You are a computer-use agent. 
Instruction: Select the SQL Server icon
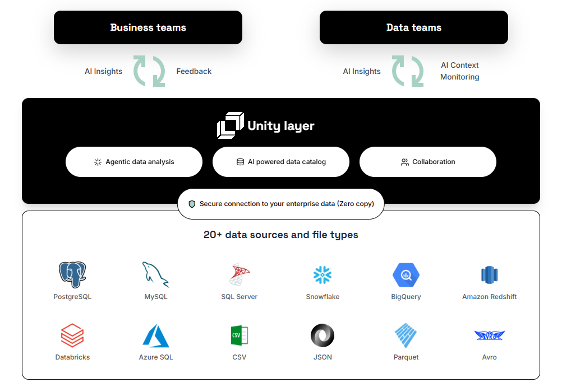point(239,274)
